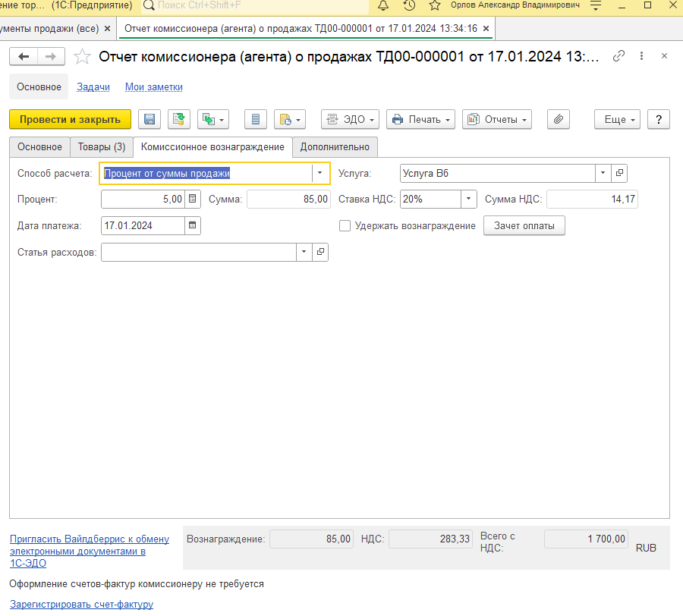Open the Отчеты dropdown menu
This screenshot has width=683, height=616.
[x=497, y=119]
